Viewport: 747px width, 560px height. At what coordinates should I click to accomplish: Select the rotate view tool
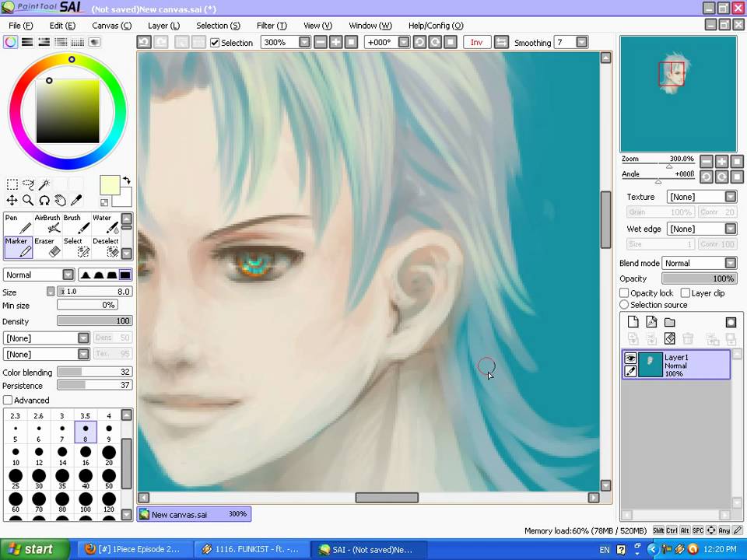[x=44, y=201]
